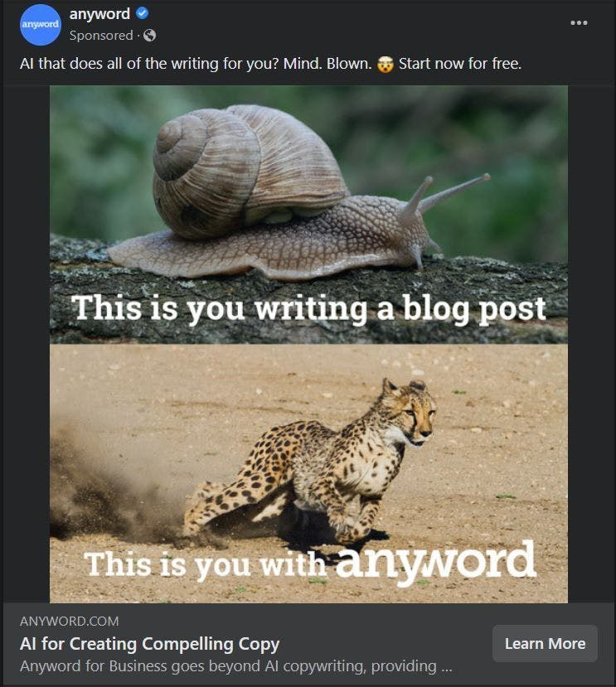Click the truncated Anyword for Business description
616x687 pixels.
pyautogui.click(x=236, y=666)
